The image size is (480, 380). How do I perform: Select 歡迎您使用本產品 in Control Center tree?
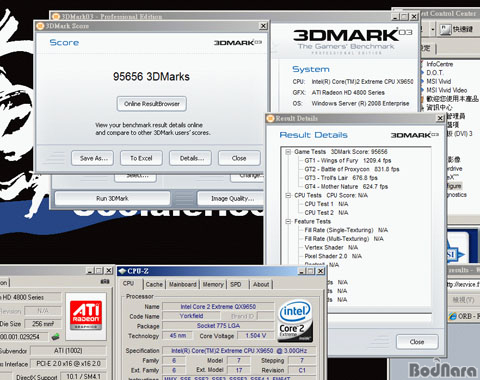click(x=452, y=99)
